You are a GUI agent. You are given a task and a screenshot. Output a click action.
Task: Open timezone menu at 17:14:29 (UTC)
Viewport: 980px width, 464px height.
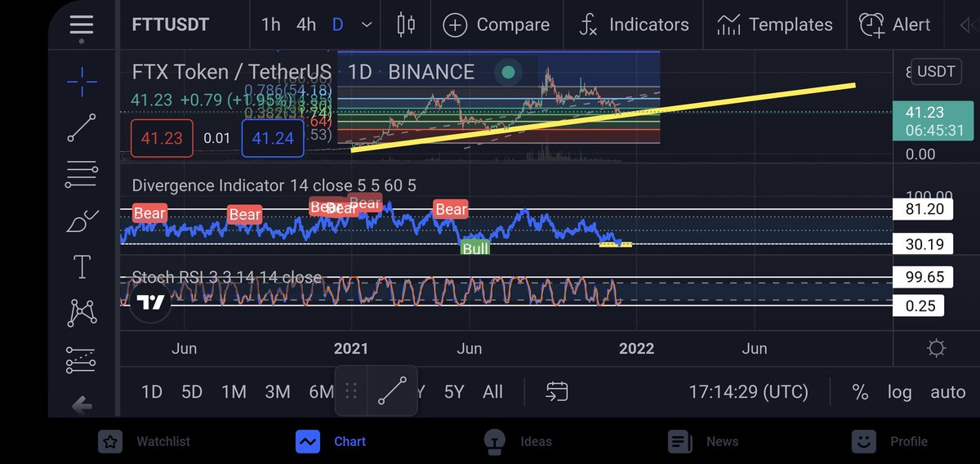point(749,392)
